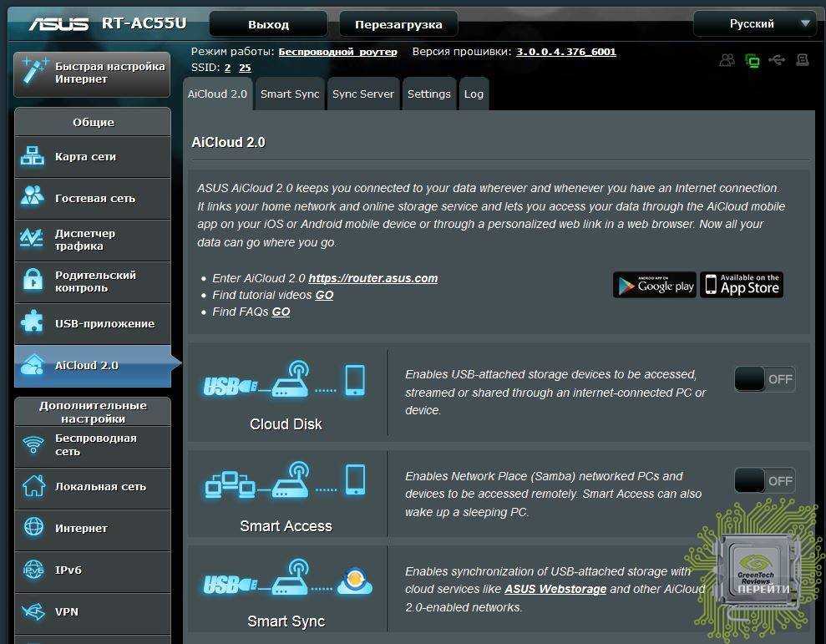This screenshot has width=826, height=644.
Task: Click the SSID link labeled 25
Action: click(245, 68)
